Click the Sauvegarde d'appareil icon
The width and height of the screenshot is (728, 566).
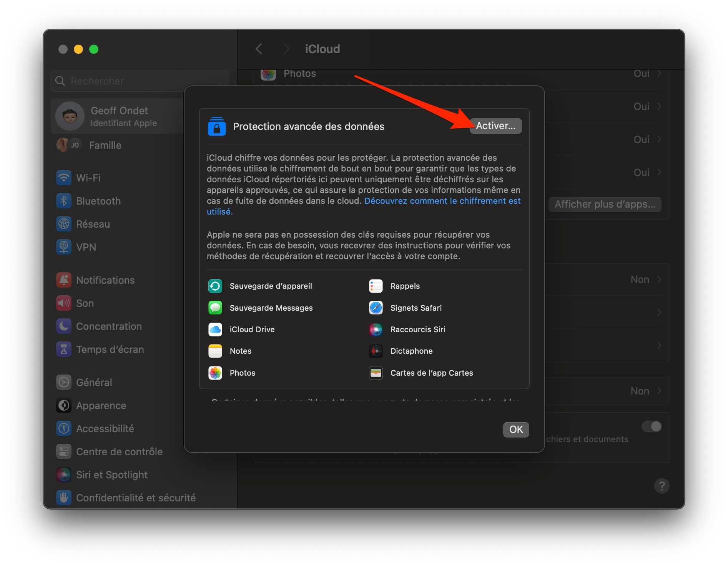(215, 286)
